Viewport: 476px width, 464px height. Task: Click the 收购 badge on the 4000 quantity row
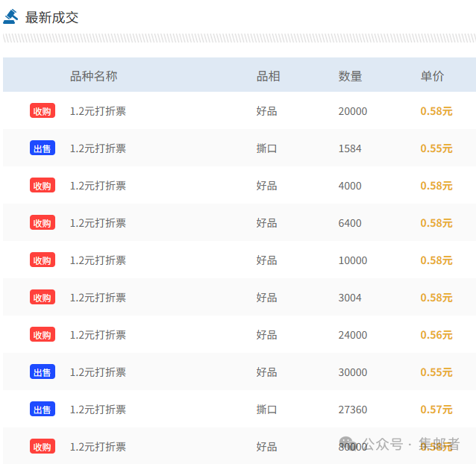tap(43, 186)
